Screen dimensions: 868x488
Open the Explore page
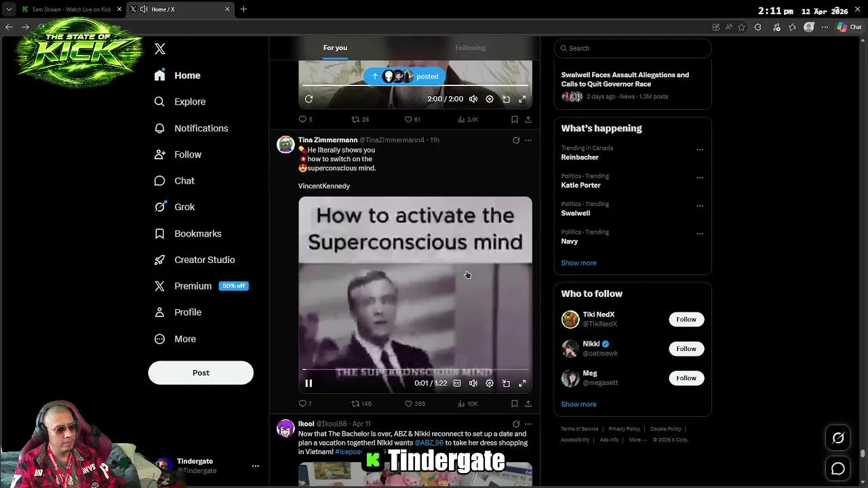click(x=180, y=102)
